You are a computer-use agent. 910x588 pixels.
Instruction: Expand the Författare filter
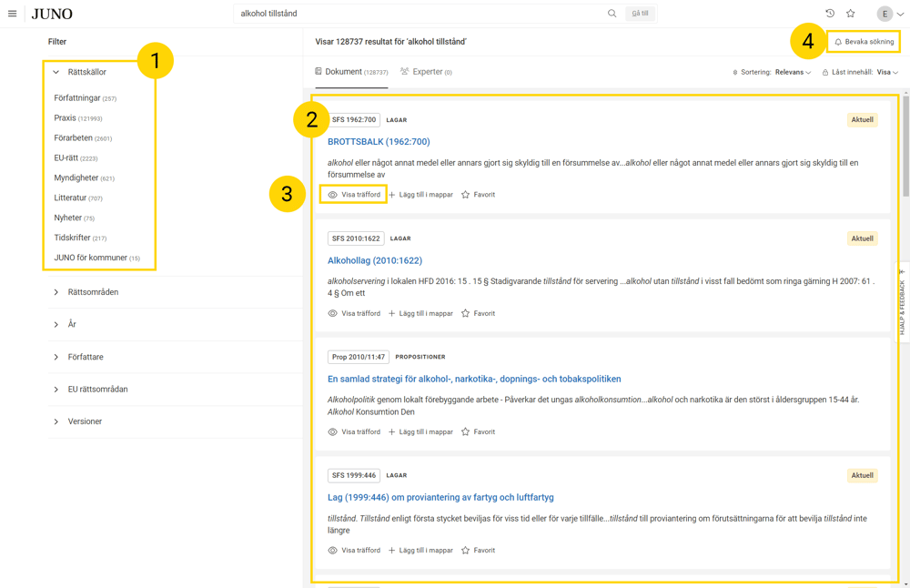(x=78, y=357)
